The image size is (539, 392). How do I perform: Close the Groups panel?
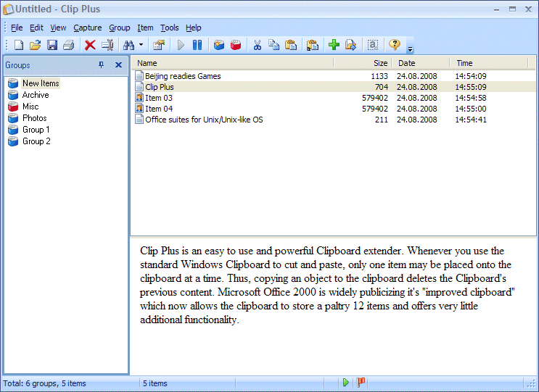118,64
